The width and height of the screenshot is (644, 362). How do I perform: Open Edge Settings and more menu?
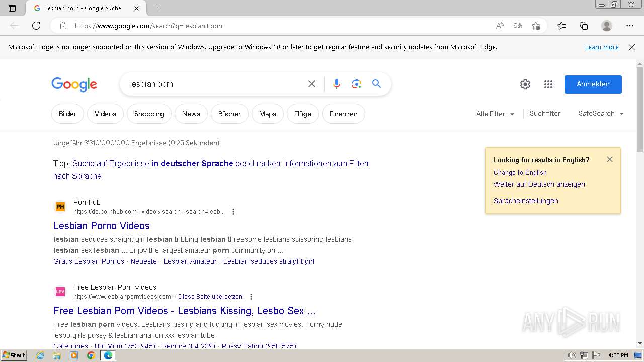point(630,26)
